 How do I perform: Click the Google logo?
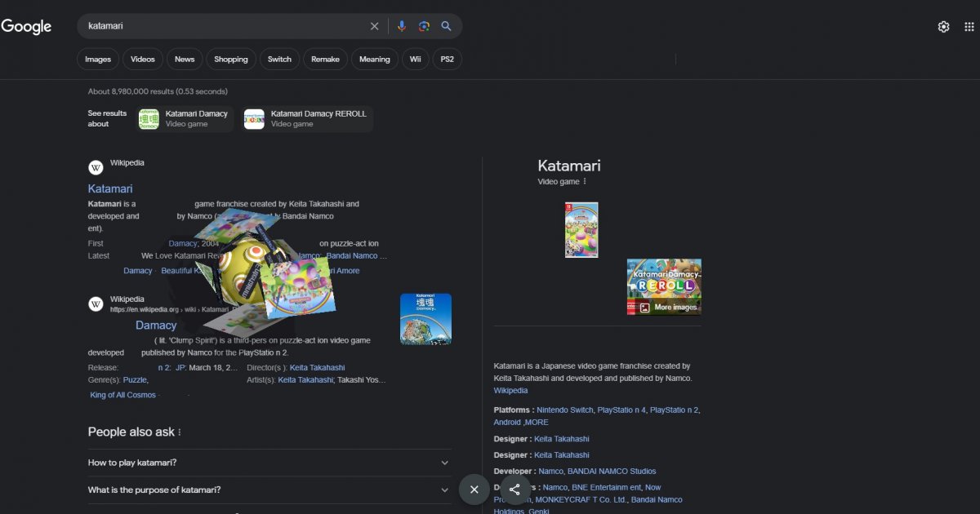[x=26, y=26]
